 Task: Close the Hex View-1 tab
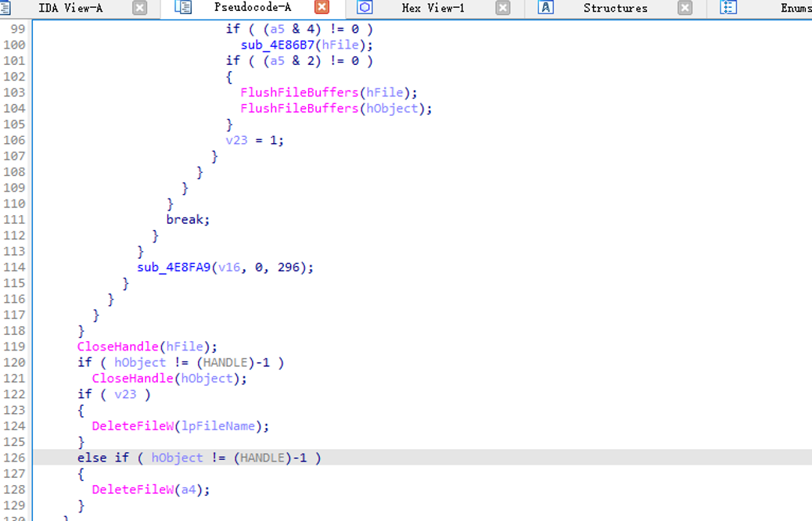(x=502, y=9)
